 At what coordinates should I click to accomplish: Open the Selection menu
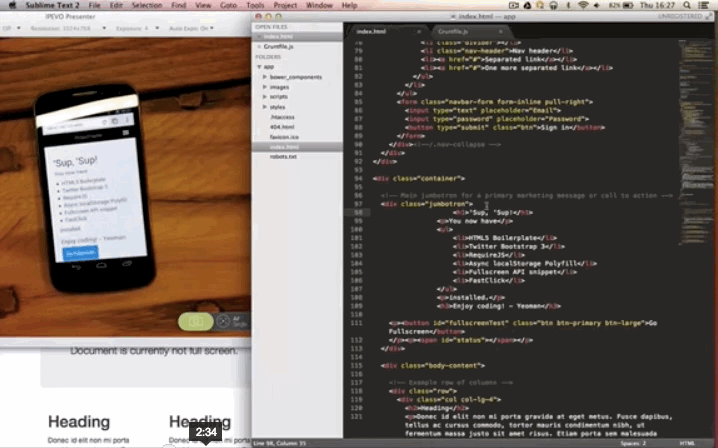click(147, 5)
